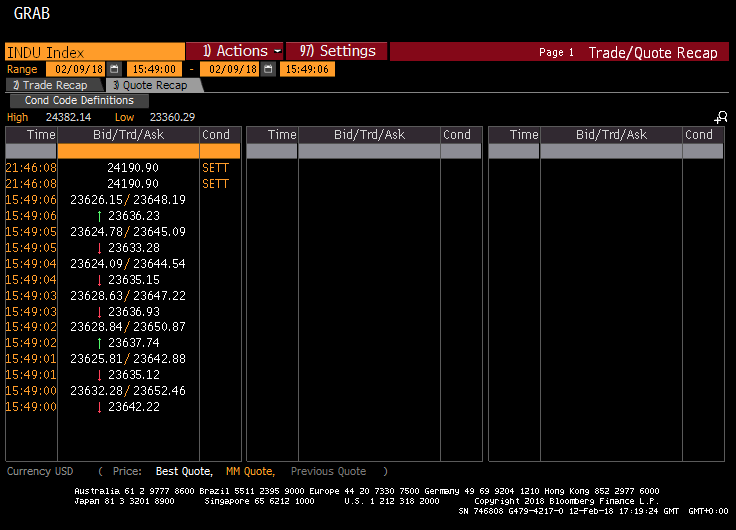This screenshot has width=736, height=530.
Task: Click the Trade/Quote Recap title
Action: pyautogui.click(x=653, y=53)
